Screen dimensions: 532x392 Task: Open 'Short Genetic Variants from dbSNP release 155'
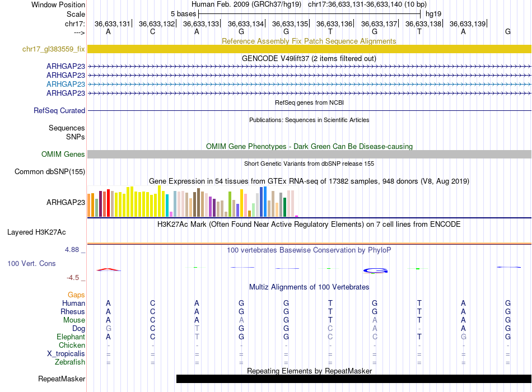pyautogui.click(x=309, y=164)
